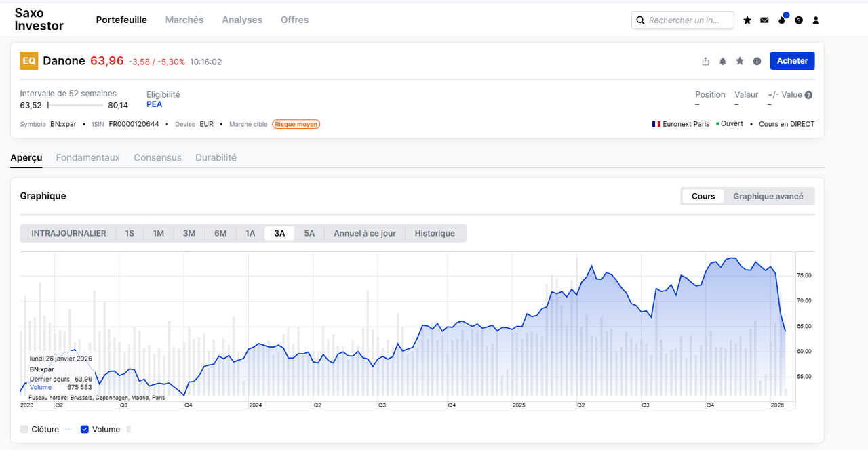Viewport: 868px width, 450px height.
Task: Go to the Marchés menu
Action: pyautogui.click(x=184, y=20)
